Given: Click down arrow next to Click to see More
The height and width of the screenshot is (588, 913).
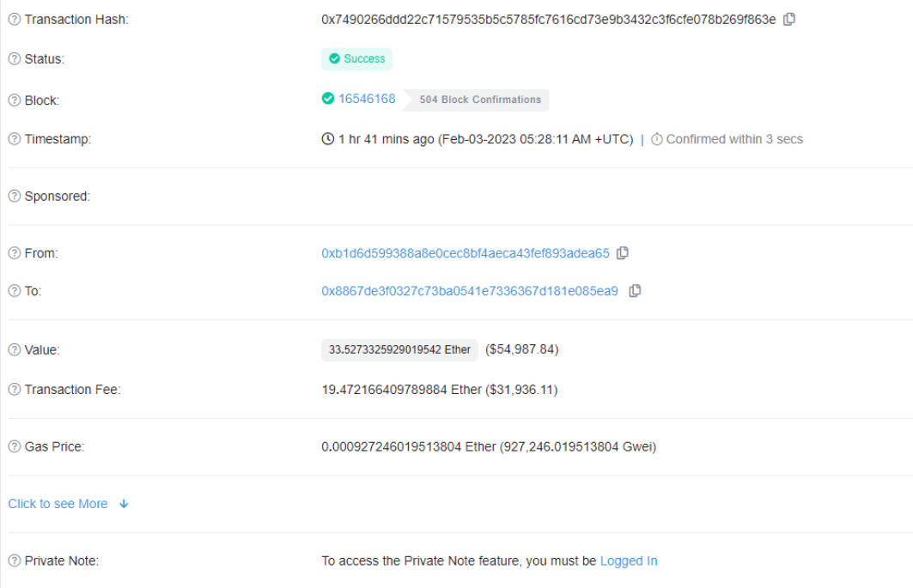Looking at the screenshot, I should [124, 504].
